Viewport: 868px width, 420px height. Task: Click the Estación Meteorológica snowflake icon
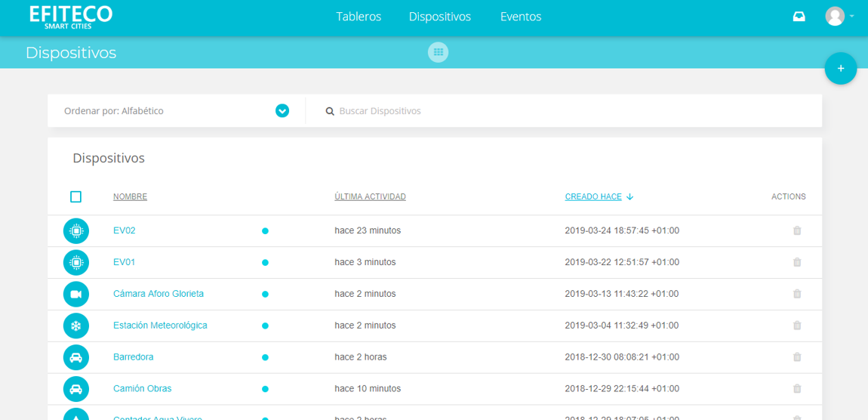click(x=75, y=326)
